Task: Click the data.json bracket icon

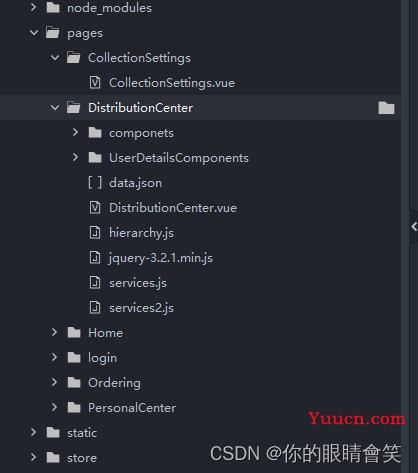Action: [x=95, y=182]
